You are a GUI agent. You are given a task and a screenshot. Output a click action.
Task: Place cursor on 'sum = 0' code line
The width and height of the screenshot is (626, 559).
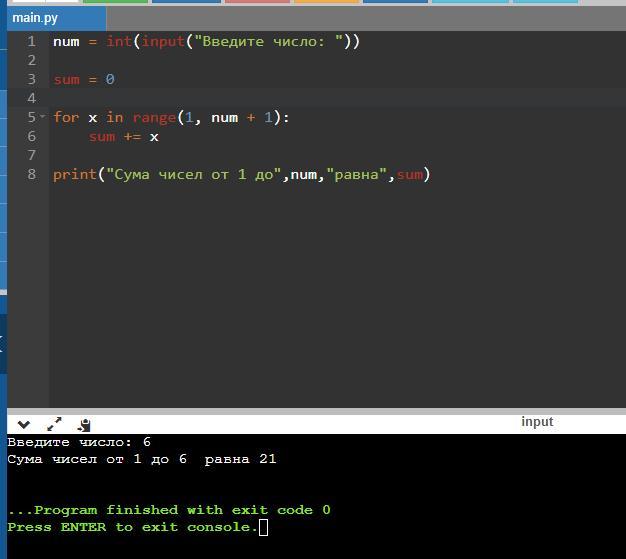pyautogui.click(x=84, y=79)
